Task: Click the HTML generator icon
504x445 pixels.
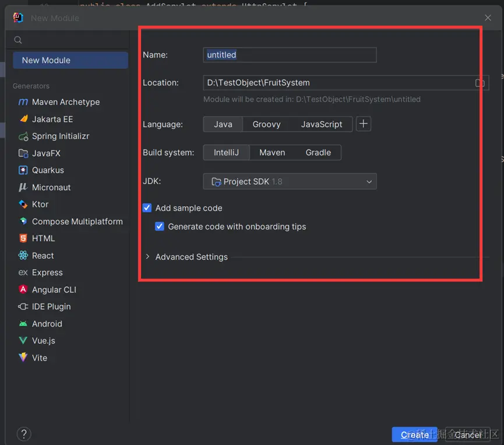Action: coord(23,238)
